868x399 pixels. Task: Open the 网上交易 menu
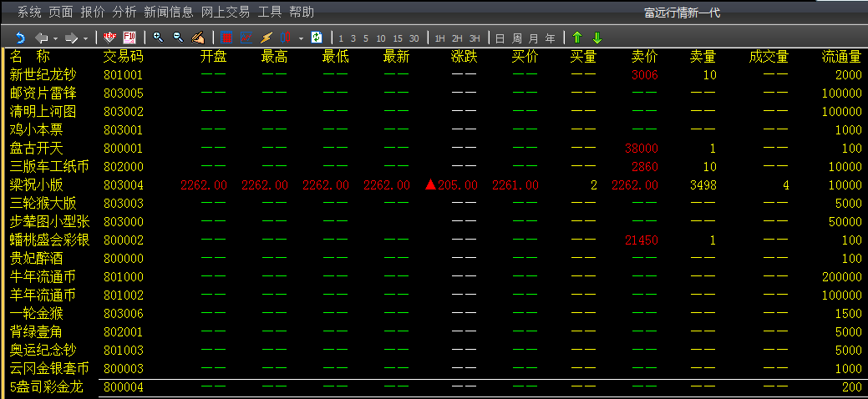(226, 12)
